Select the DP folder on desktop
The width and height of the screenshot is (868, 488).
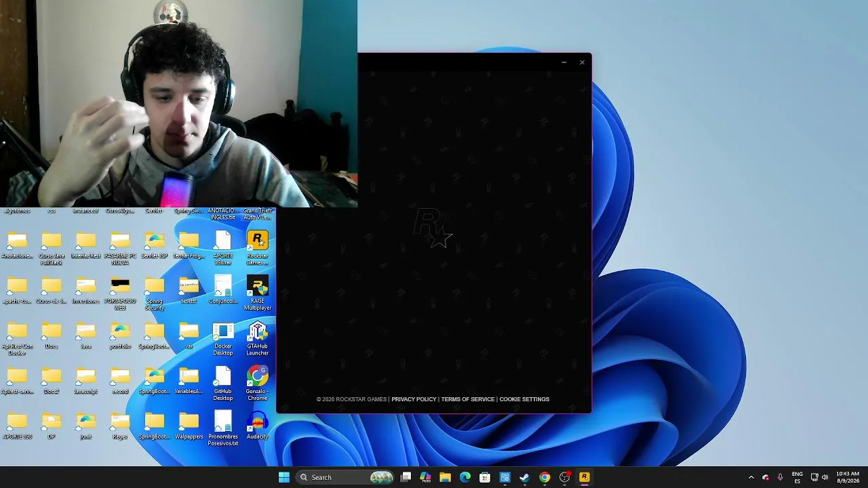click(52, 426)
